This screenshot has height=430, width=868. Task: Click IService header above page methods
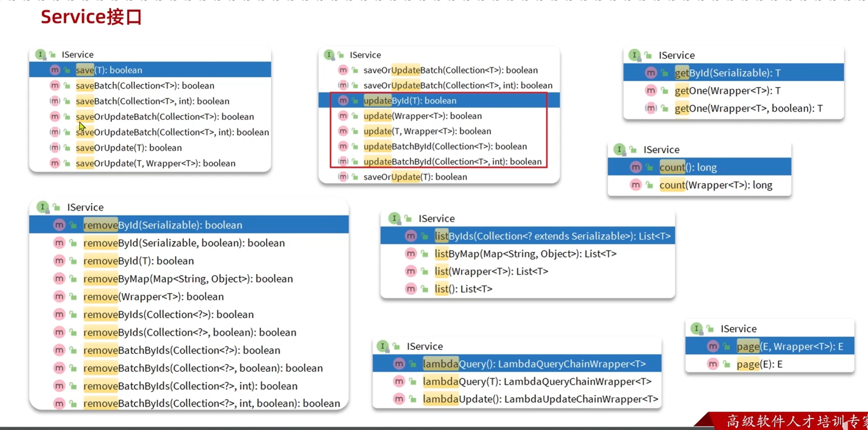pyautogui.click(x=738, y=329)
